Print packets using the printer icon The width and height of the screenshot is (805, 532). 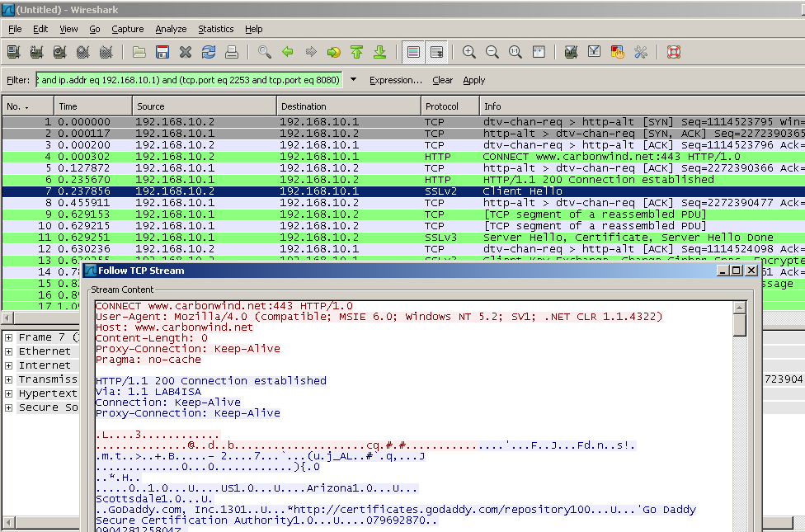232,52
